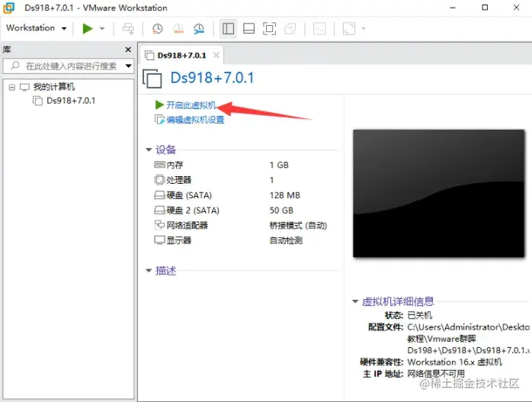Image resolution: width=532 pixels, height=402 pixels.
Task: Click the 128 MB disk size value
Action: click(x=284, y=195)
